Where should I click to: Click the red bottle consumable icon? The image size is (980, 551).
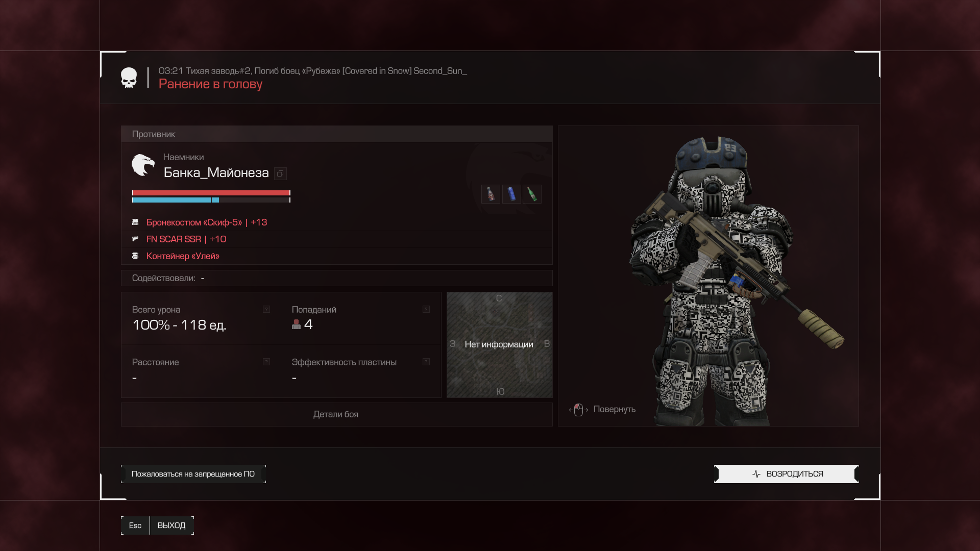pos(491,194)
